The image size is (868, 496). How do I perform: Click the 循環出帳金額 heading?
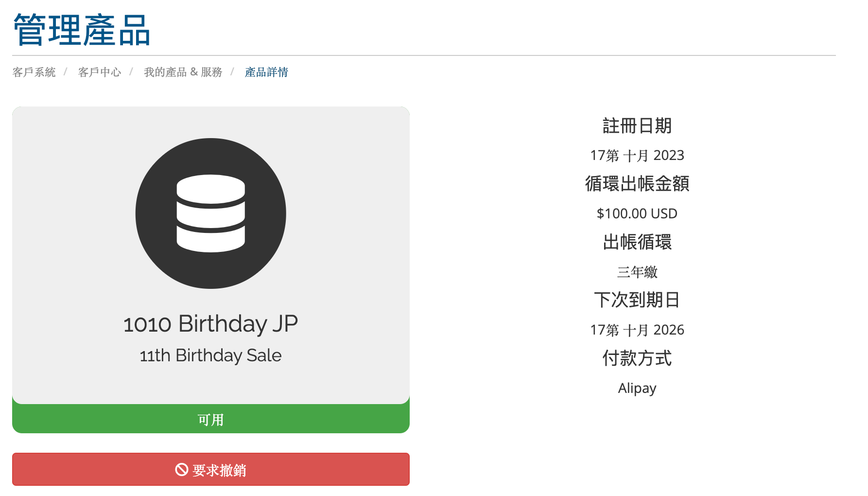[637, 184]
